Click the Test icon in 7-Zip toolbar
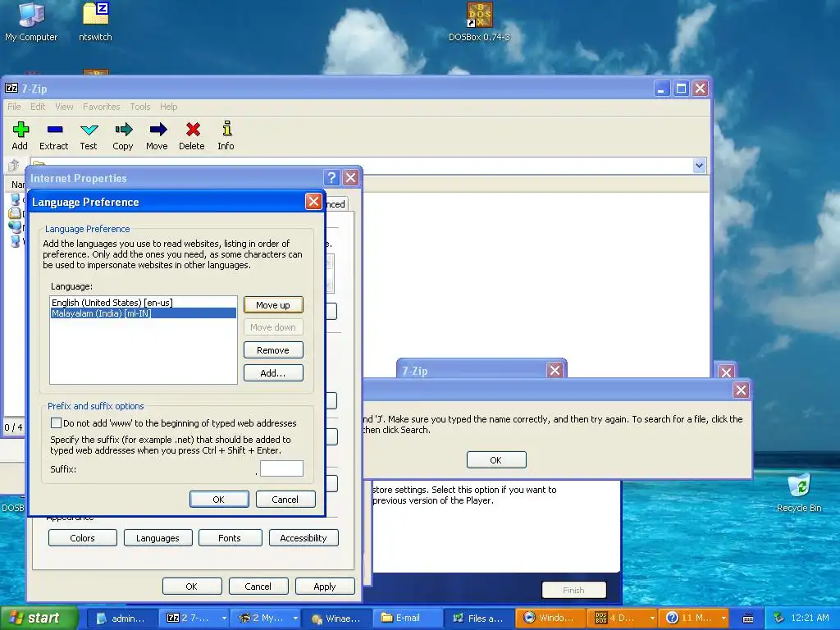 pyautogui.click(x=89, y=136)
